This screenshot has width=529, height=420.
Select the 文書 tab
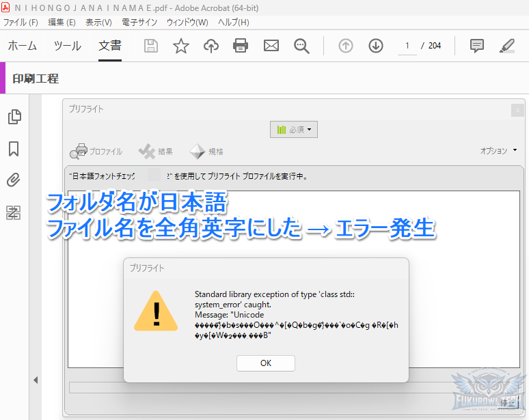point(110,46)
